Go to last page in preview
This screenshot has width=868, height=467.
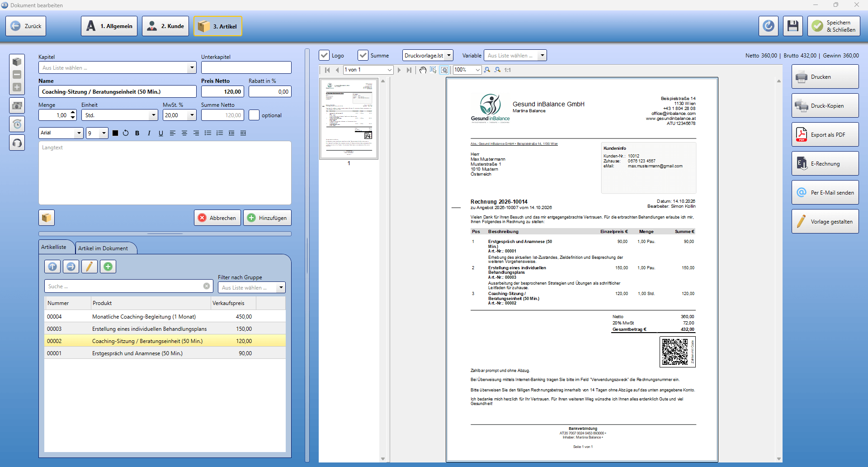[409, 70]
